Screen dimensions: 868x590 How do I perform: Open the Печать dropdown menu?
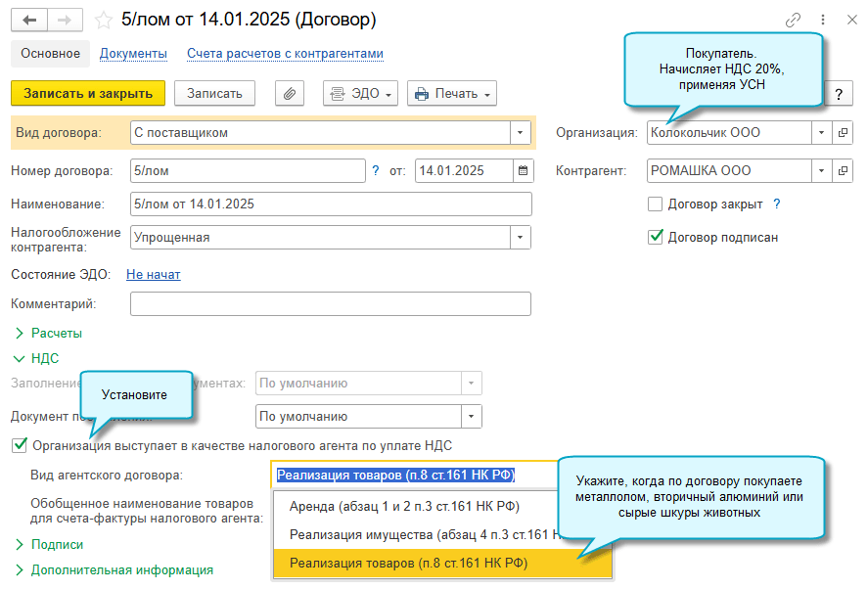click(452, 94)
